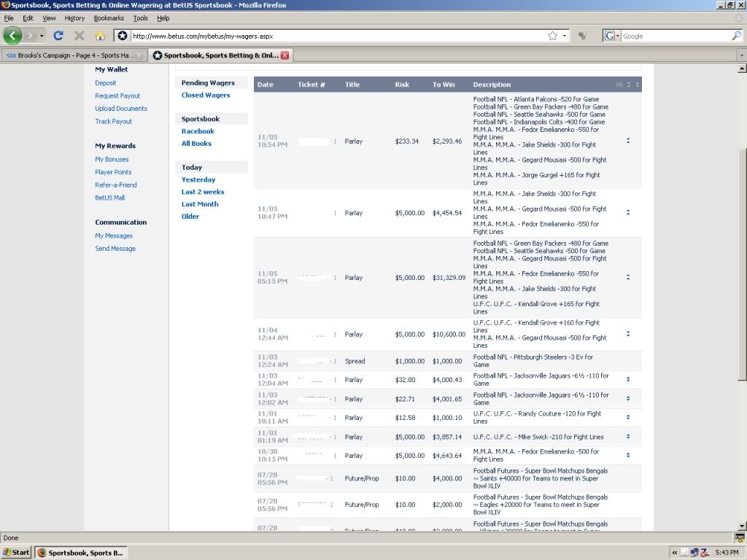Click the Stop loading X icon

pyautogui.click(x=79, y=36)
